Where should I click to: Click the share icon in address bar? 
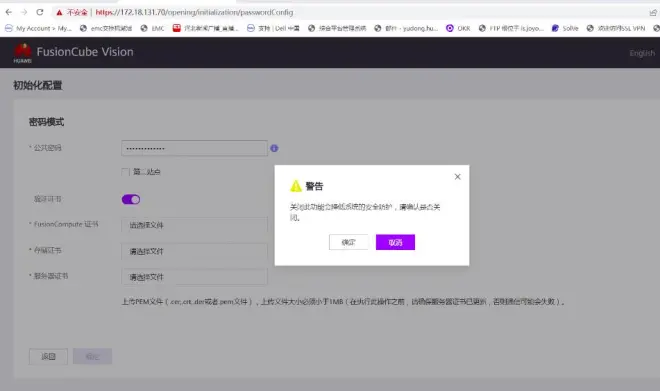point(653,13)
